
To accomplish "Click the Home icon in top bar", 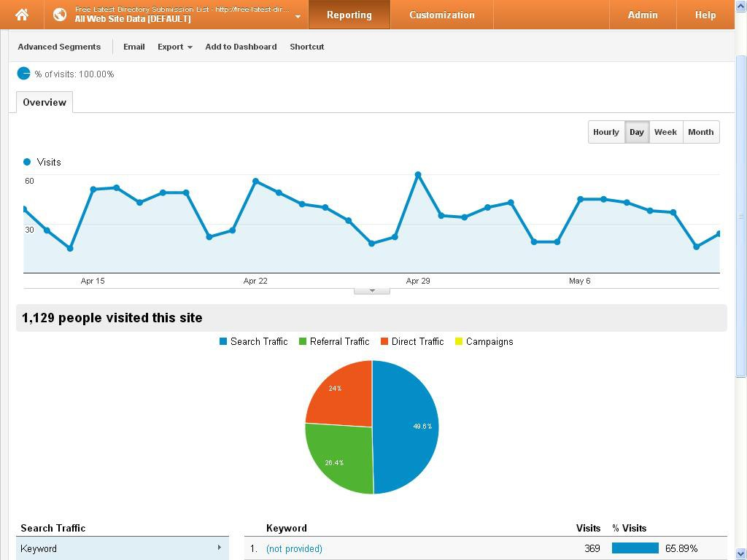I will 22,15.
